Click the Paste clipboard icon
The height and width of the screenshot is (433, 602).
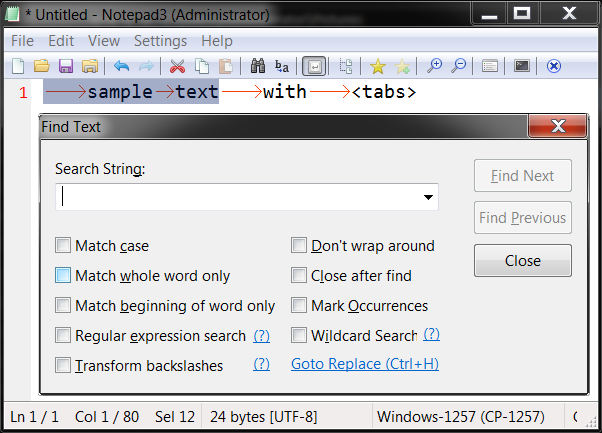(226, 66)
